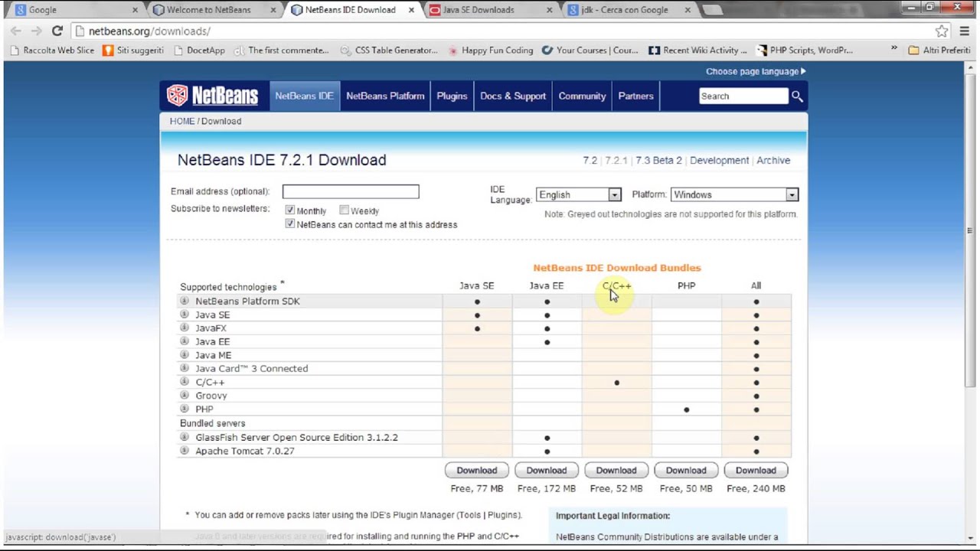
Task: Click the site search box
Action: pyautogui.click(x=743, y=96)
